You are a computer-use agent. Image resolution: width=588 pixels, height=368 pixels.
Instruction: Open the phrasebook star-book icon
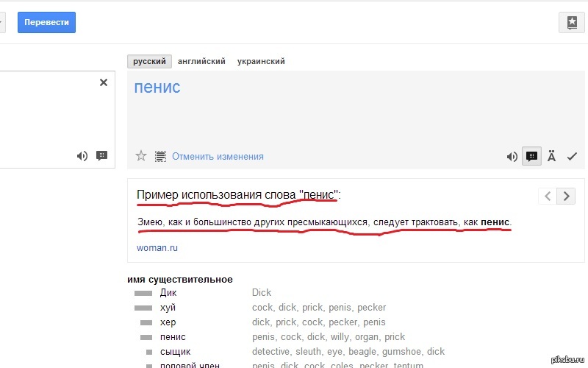[x=571, y=22]
